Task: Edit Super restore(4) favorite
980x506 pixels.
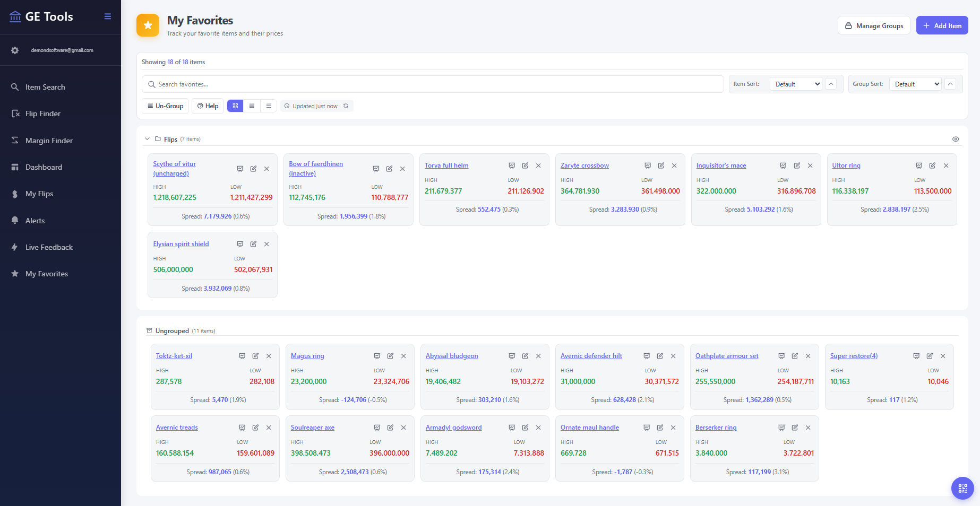Action: pyautogui.click(x=930, y=356)
